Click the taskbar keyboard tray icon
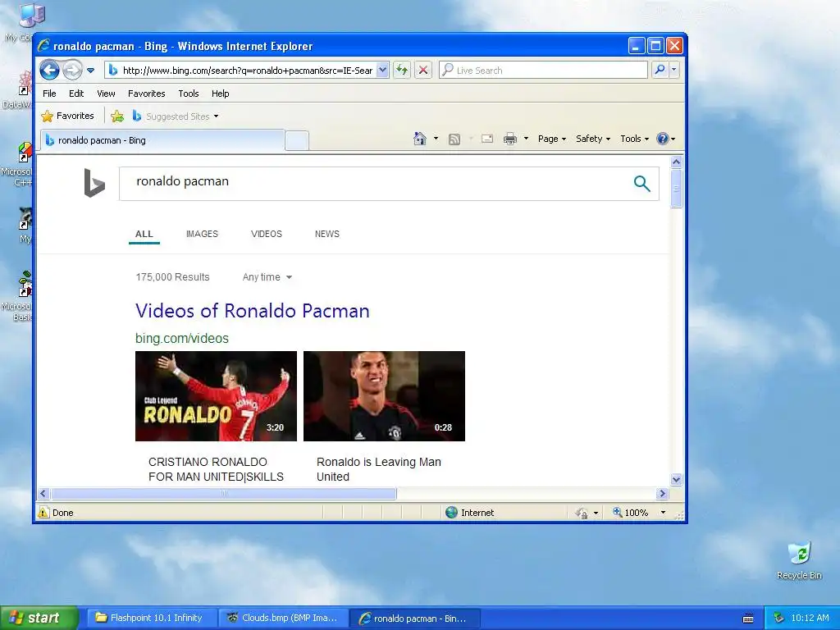The height and width of the screenshot is (630, 840). pyautogui.click(x=748, y=619)
